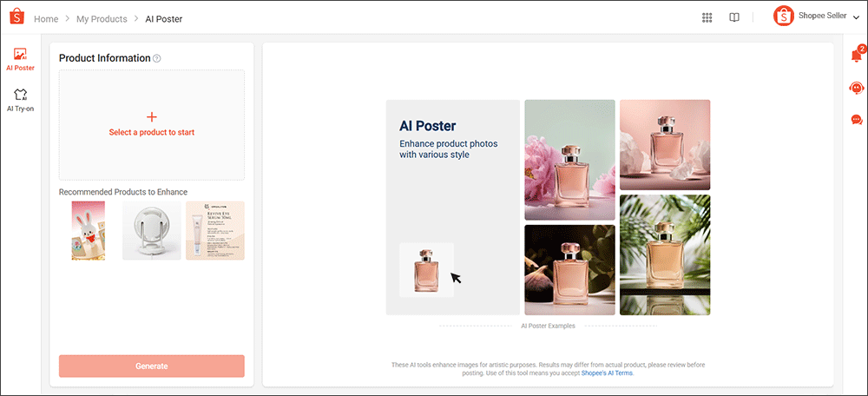The width and height of the screenshot is (868, 396).
Task: Click the AI Poster Examples caption
Action: pyautogui.click(x=548, y=326)
